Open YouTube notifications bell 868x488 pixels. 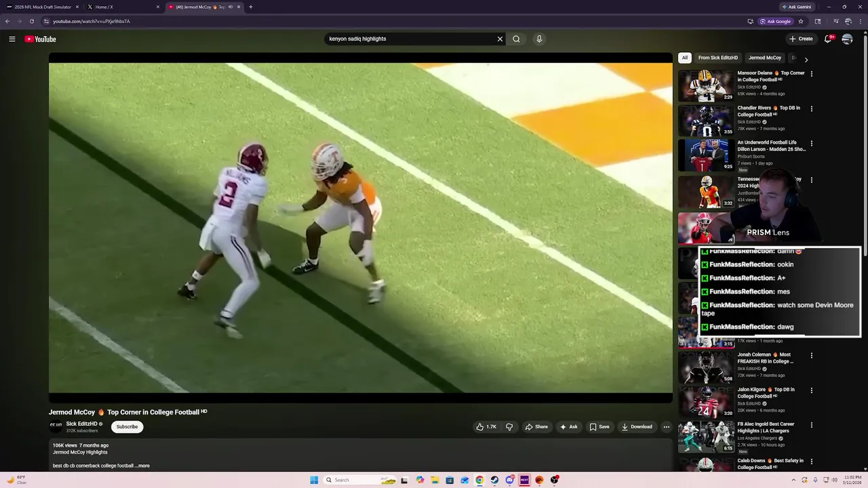pyautogui.click(x=828, y=39)
